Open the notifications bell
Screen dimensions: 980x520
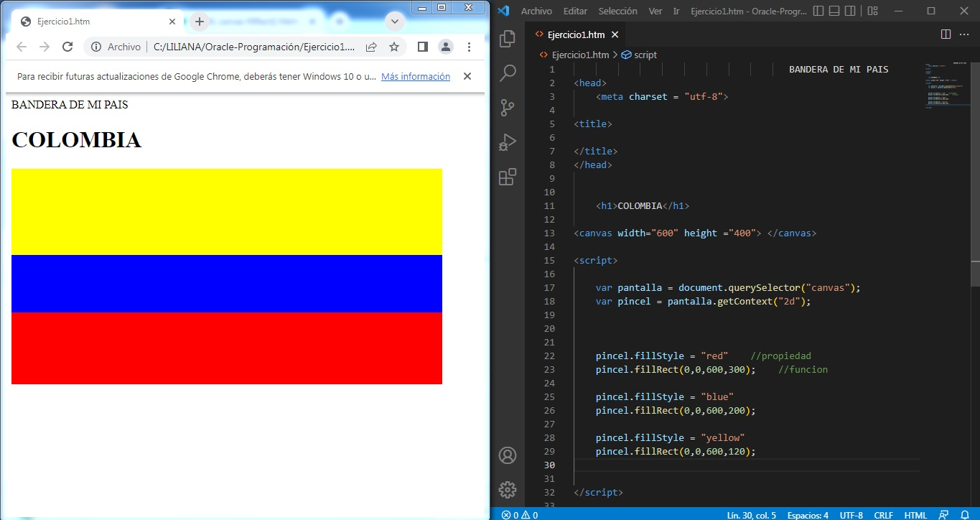(x=964, y=514)
